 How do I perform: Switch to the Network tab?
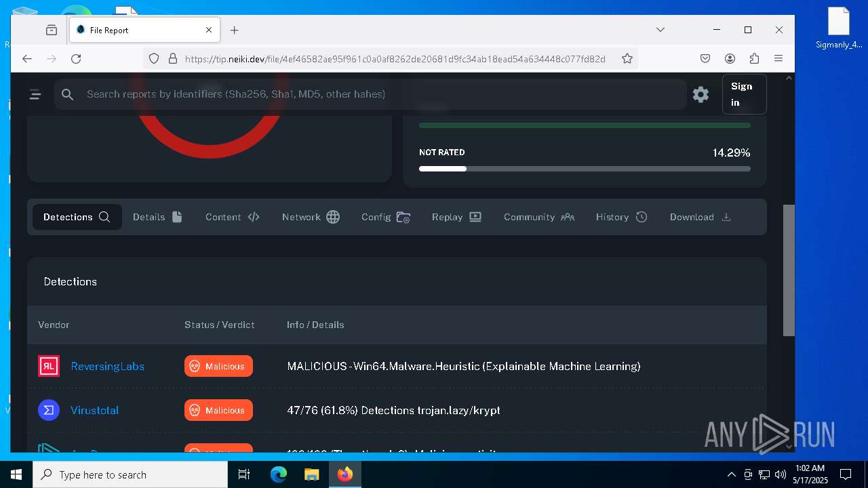(x=311, y=217)
